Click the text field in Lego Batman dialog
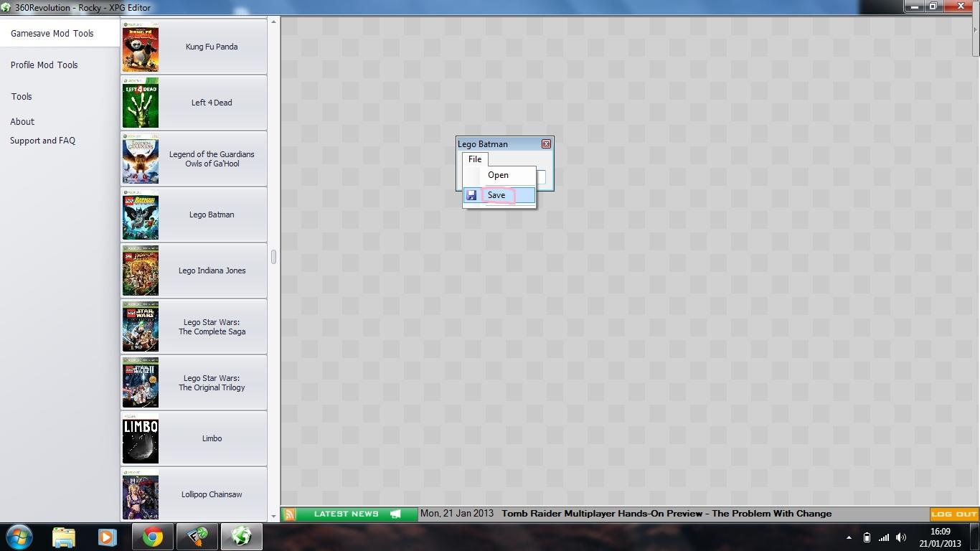 click(x=541, y=176)
